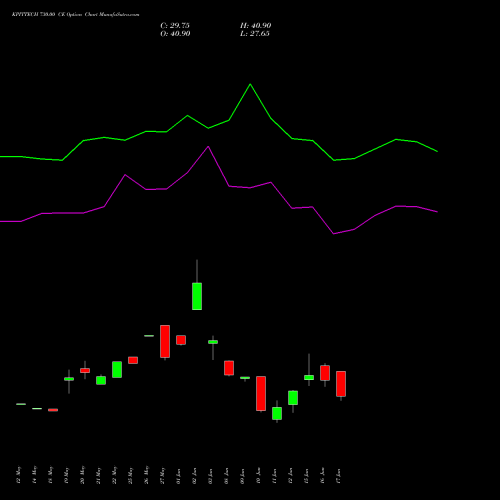Click the open value O: 40.90
The height and width of the screenshot is (500, 500).
[175, 34]
